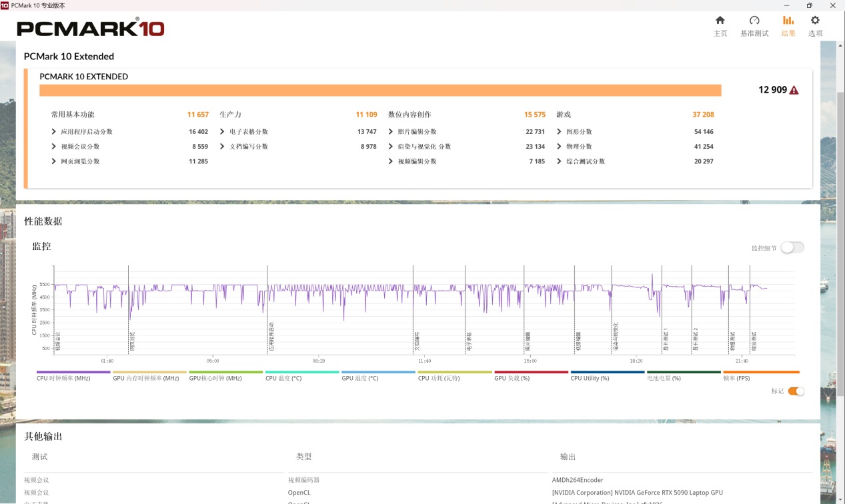Expand the 应用程序启动分数 row
Image resolution: width=845 pixels, height=504 pixels.
[x=54, y=132]
